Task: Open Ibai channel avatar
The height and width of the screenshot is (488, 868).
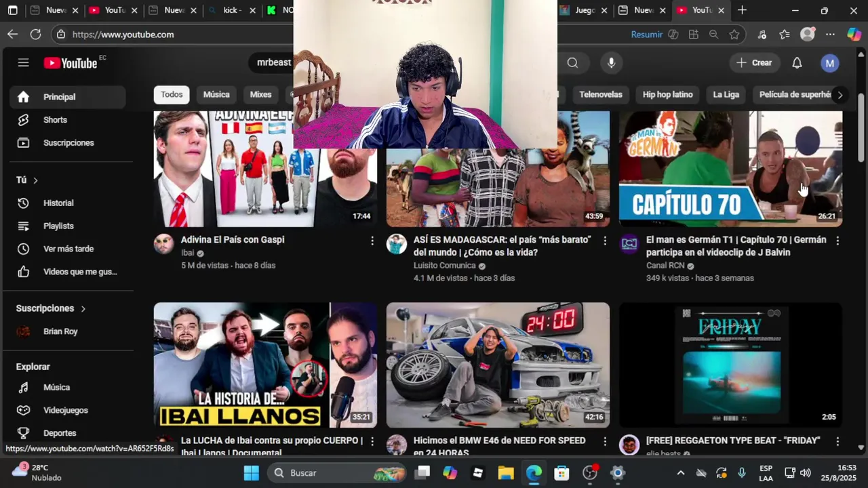Action: point(163,244)
